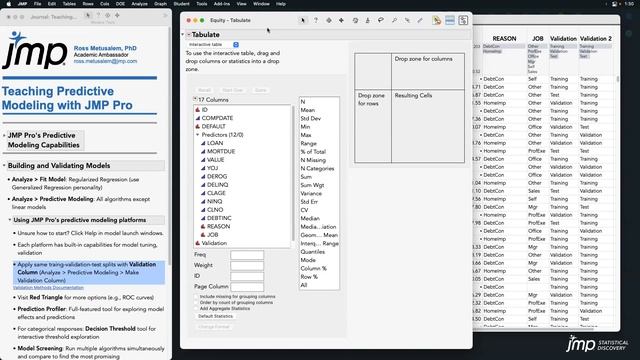Click the JOB nominal type icon
The height and width of the screenshot is (360, 640).
click(203, 235)
